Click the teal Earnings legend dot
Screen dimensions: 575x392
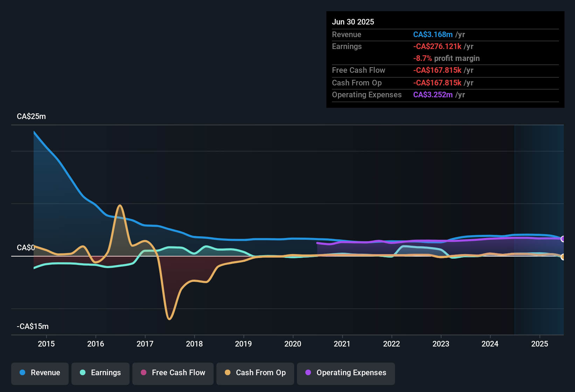[83, 372]
